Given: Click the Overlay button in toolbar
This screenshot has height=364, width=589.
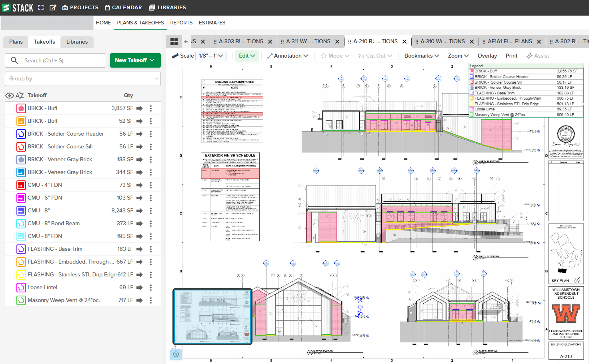Looking at the screenshot, I should (487, 56).
